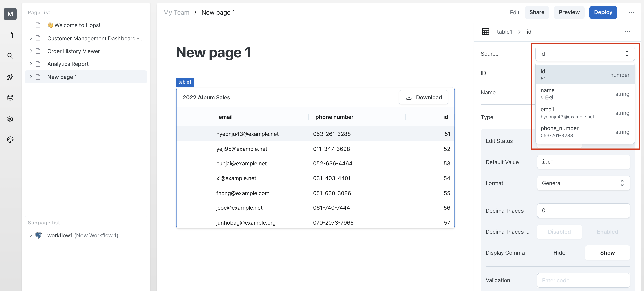Open the search icon in sidebar
Screen dimensions: 644x291
10,56
